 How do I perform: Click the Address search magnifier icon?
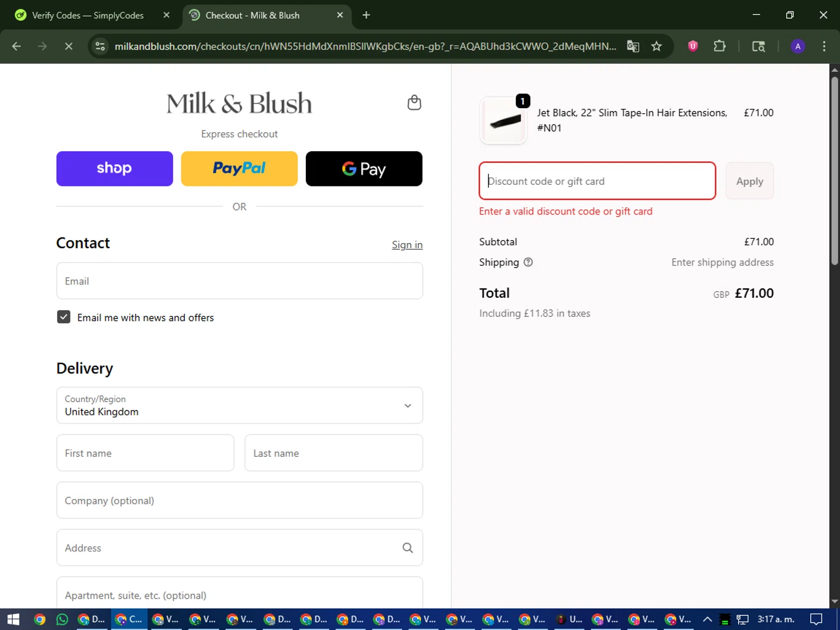408,548
